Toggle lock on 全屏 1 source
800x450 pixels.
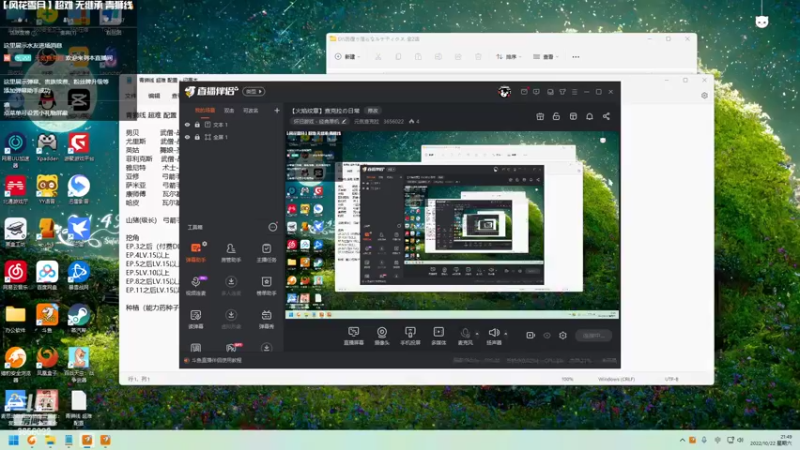click(x=197, y=137)
